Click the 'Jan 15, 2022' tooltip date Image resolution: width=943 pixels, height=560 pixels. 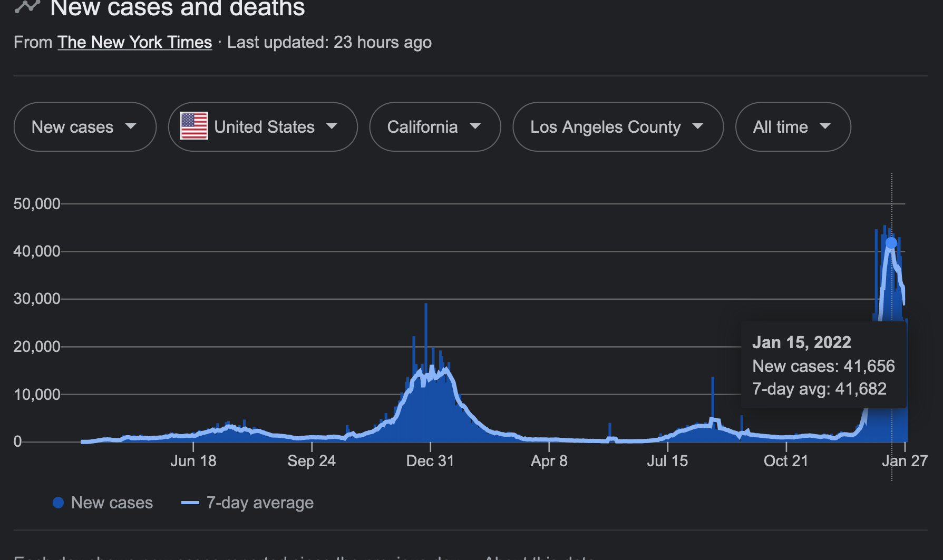click(802, 342)
